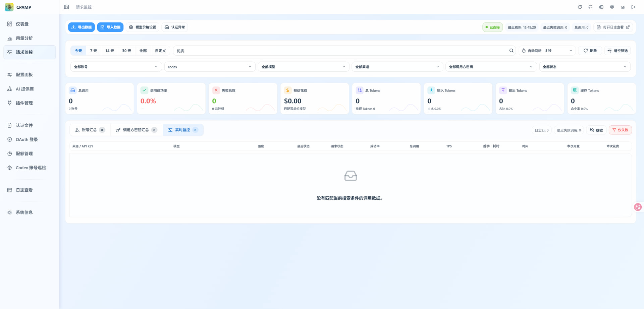Click the search magnifier icon
Screen dimensions: 644x309
tap(511, 51)
